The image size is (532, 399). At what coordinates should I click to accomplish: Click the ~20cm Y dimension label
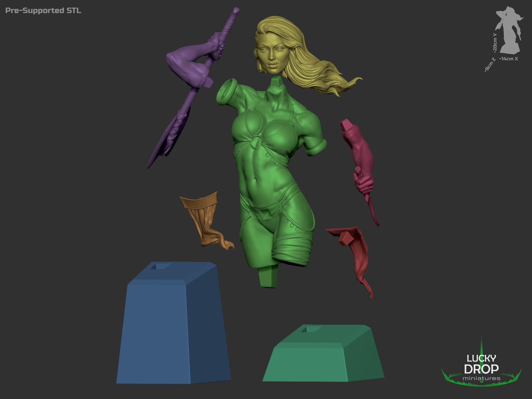pyautogui.click(x=494, y=43)
